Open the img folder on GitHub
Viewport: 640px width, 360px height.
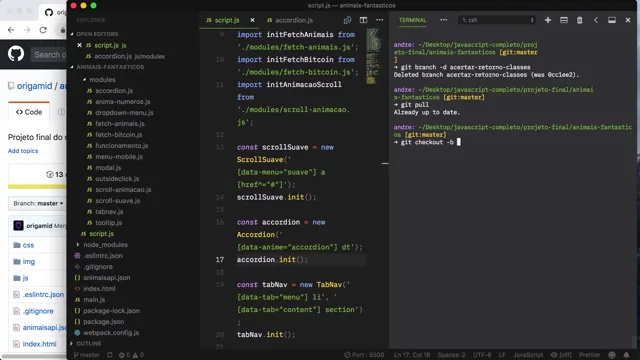[x=29, y=261]
